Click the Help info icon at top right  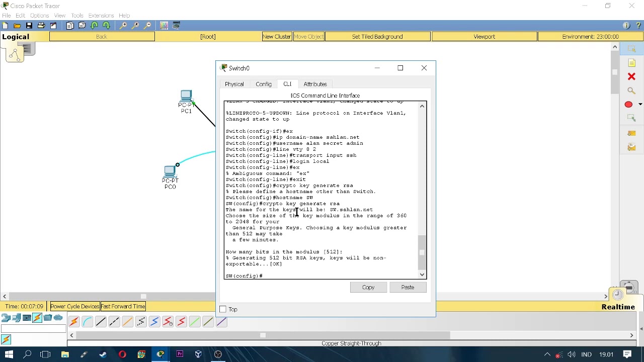click(x=626, y=26)
